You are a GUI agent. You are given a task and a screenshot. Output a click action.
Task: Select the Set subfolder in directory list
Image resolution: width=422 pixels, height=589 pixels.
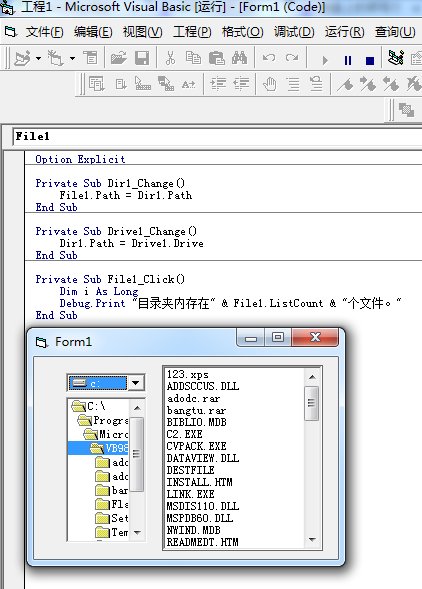112,518
